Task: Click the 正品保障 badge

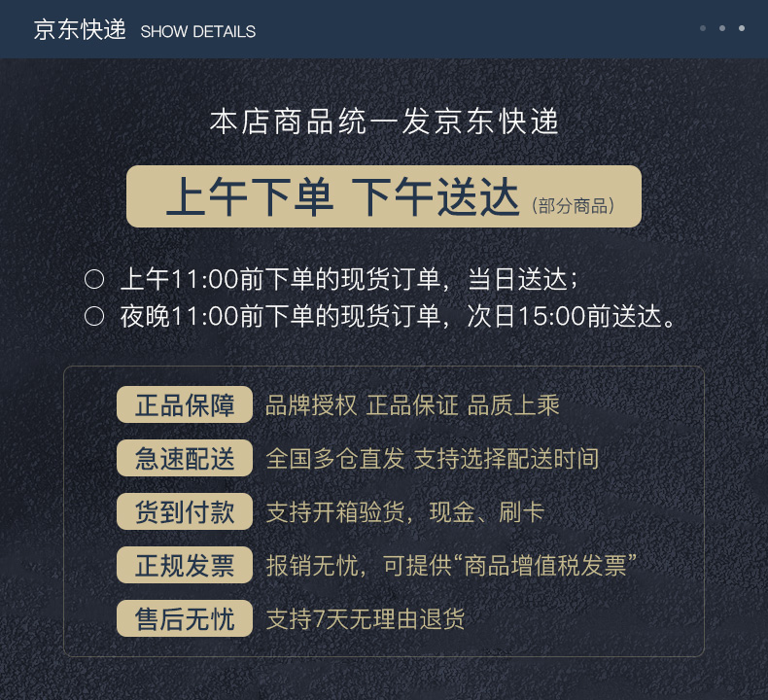Action: click(x=185, y=405)
